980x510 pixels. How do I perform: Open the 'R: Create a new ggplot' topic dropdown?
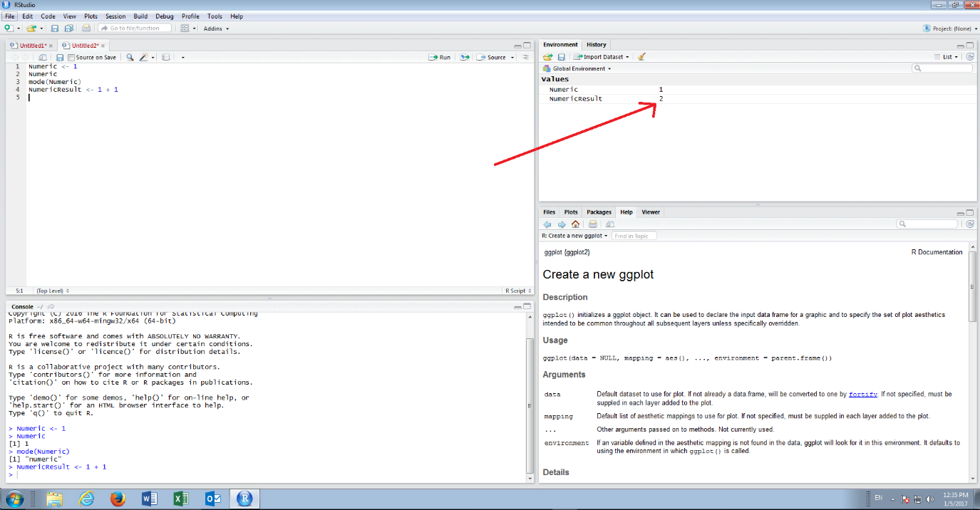pyautogui.click(x=574, y=236)
